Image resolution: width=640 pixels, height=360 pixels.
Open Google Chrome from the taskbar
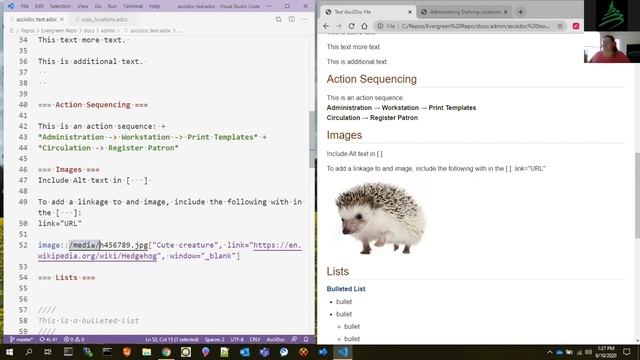[x=166, y=352]
